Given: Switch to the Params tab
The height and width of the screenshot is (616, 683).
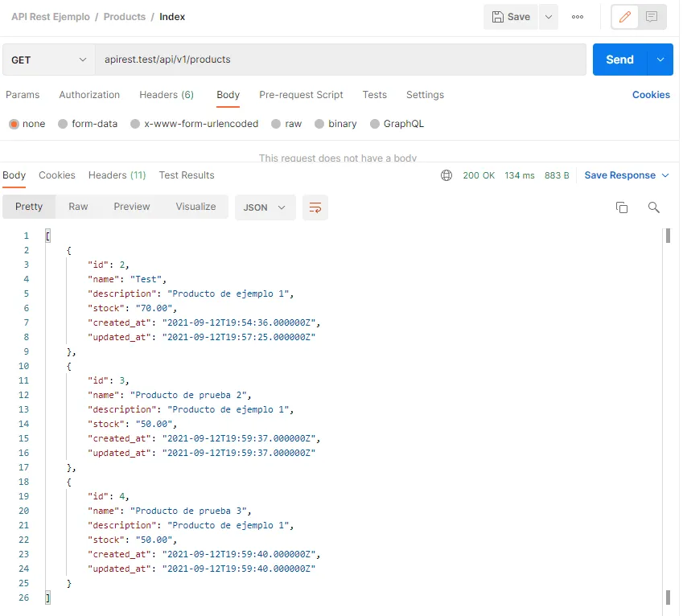Looking at the screenshot, I should pyautogui.click(x=23, y=95).
